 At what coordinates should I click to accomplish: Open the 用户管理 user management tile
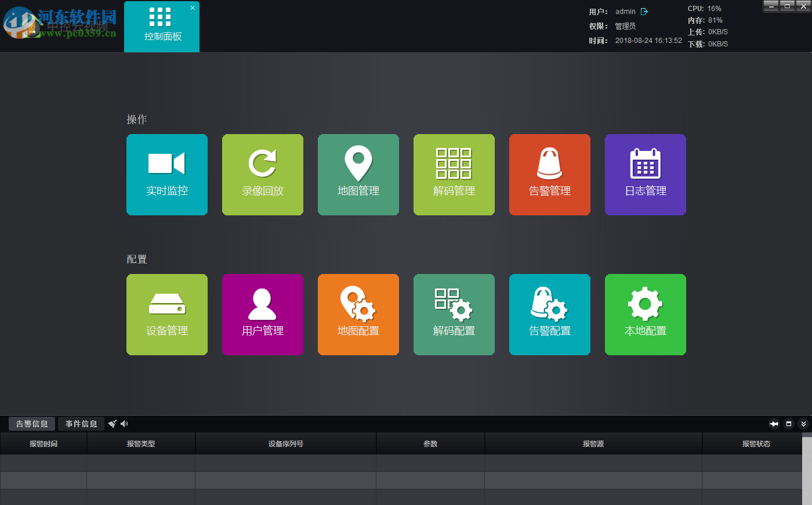click(x=263, y=315)
